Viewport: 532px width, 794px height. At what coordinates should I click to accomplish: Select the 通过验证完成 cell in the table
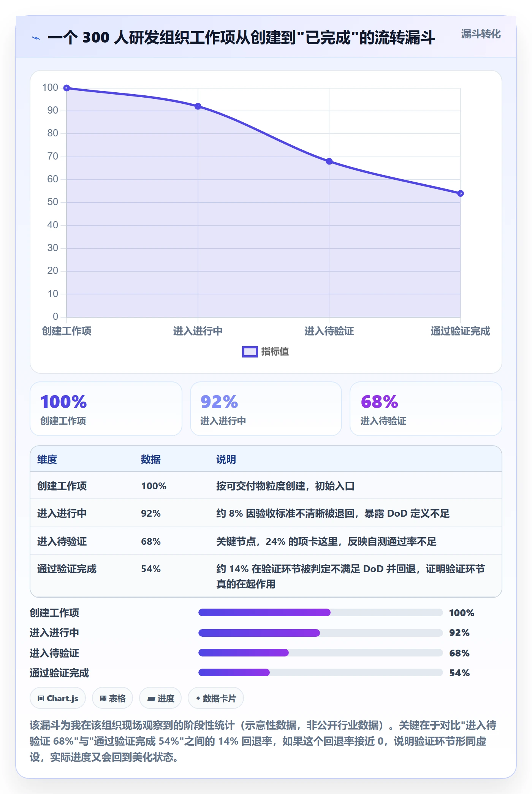click(x=67, y=569)
